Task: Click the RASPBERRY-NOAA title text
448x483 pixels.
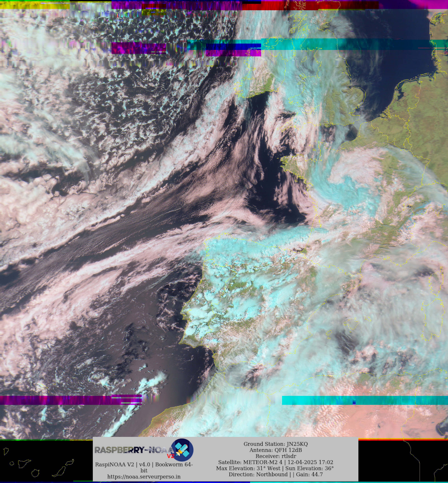Action: [134, 450]
